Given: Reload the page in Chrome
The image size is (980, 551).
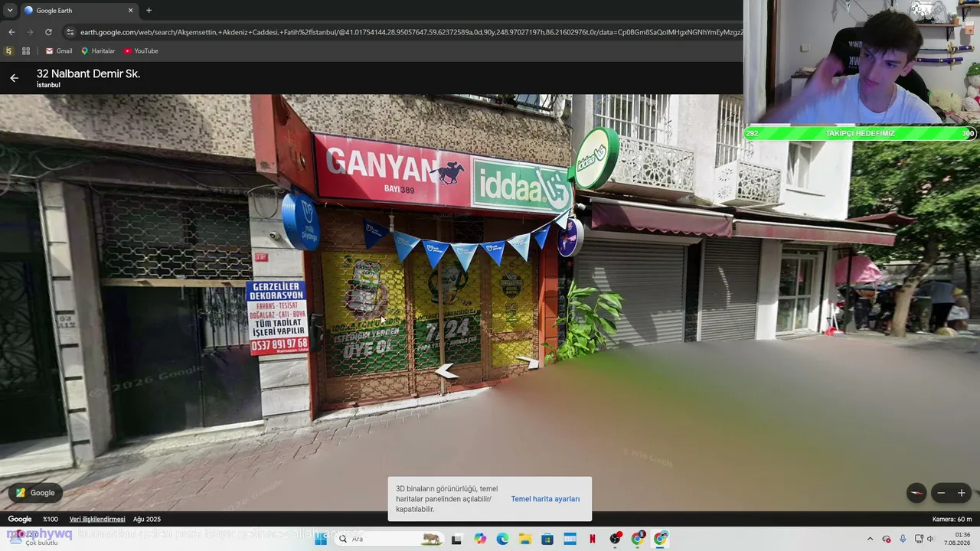Looking at the screenshot, I should (x=48, y=32).
